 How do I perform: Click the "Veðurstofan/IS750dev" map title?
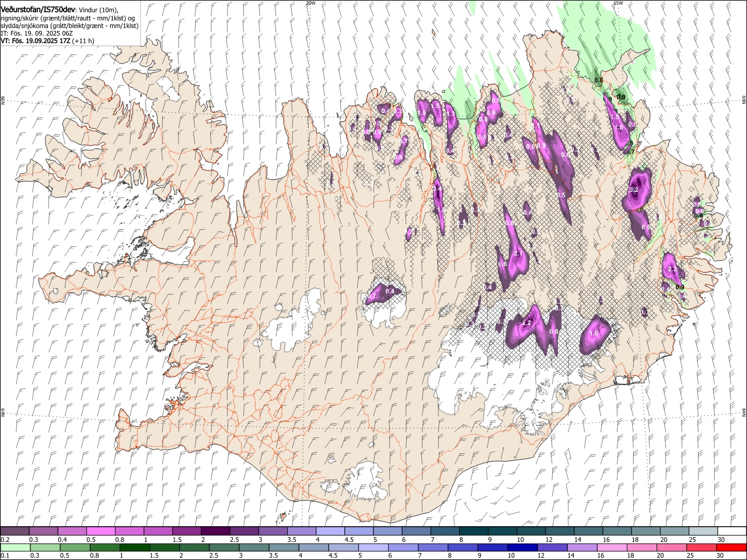[x=38, y=9]
